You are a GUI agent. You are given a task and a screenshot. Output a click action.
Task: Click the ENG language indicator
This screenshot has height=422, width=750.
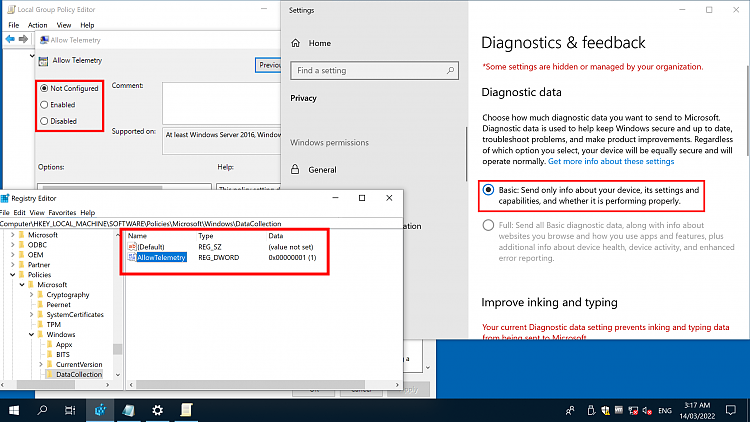665,411
